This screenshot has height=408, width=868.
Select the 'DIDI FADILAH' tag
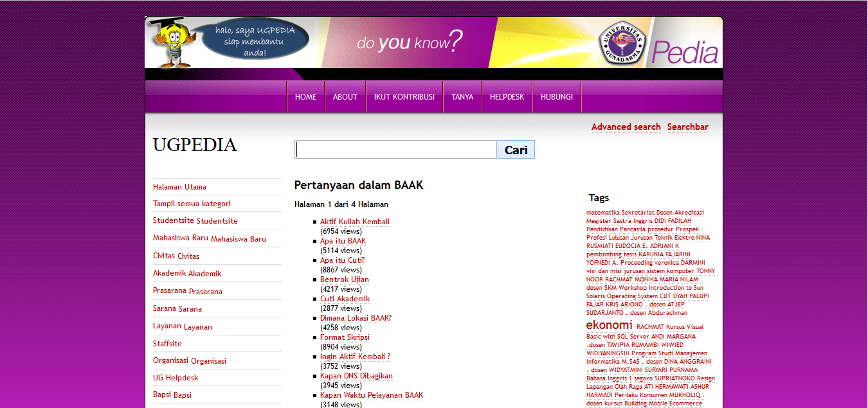(x=673, y=221)
